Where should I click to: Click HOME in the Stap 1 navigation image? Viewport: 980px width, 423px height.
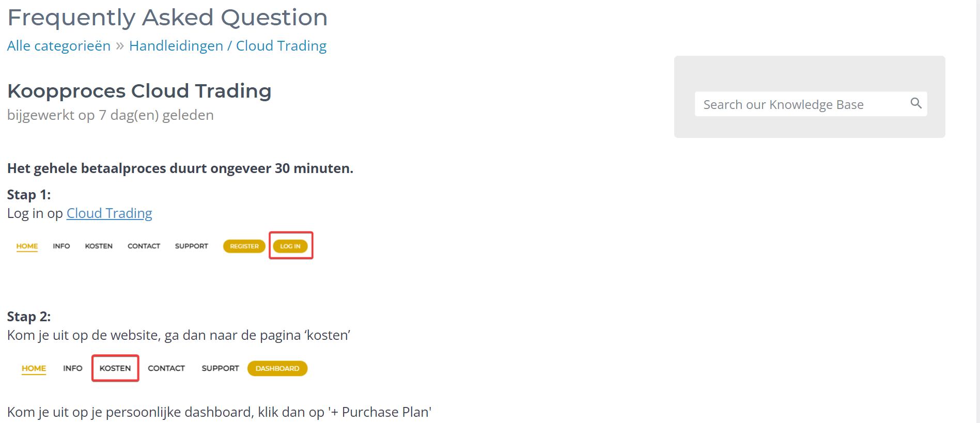tap(27, 246)
